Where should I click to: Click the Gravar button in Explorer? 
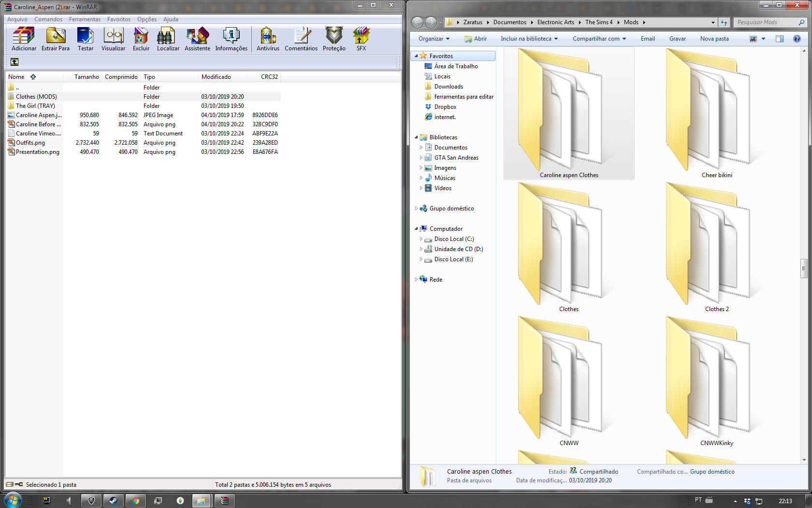(x=678, y=39)
